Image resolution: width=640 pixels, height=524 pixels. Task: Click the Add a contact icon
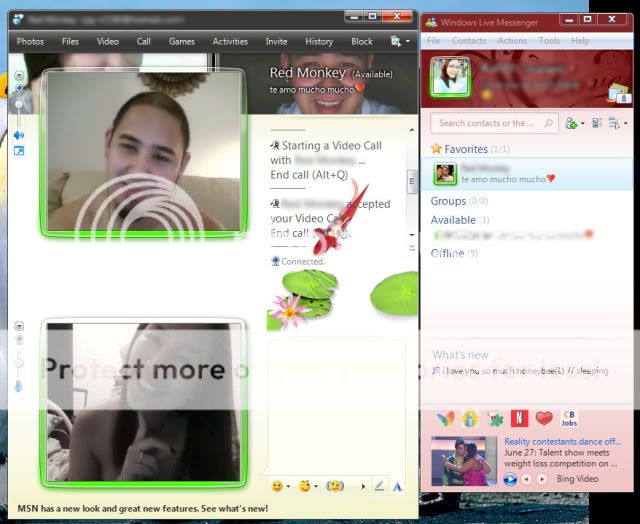(571, 123)
